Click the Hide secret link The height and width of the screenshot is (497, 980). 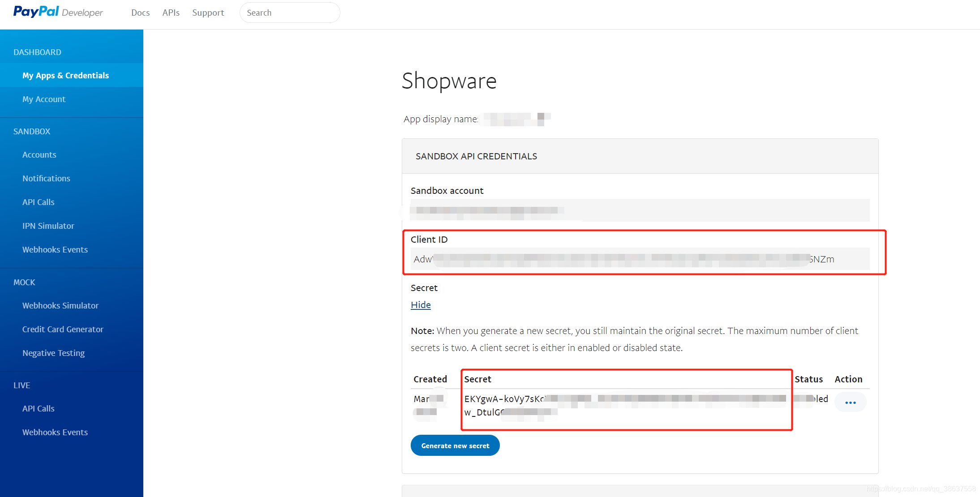click(x=421, y=305)
